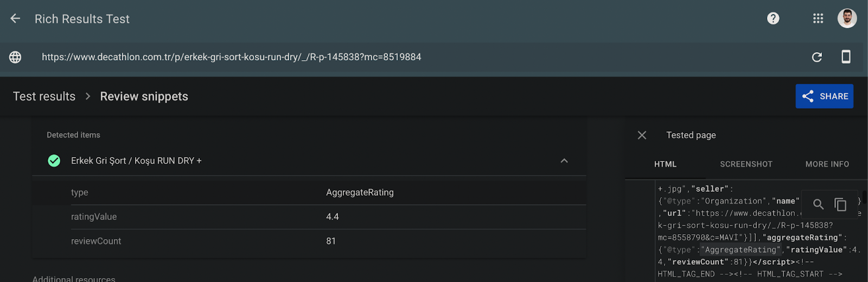868x282 pixels.
Task: Open the SCREENSHOT tab
Action: (746, 164)
